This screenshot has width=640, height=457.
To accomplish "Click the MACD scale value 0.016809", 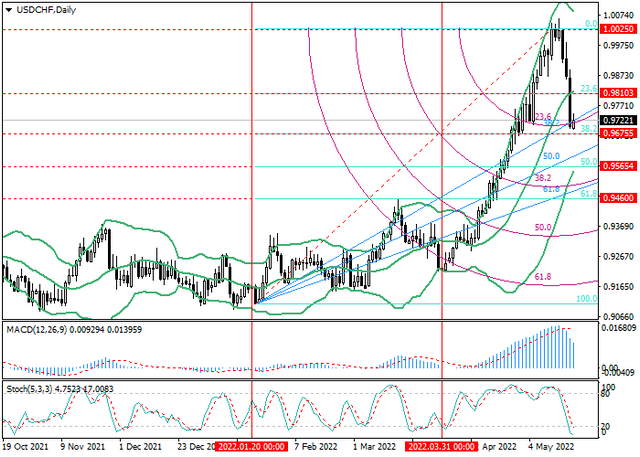I will pyautogui.click(x=619, y=328).
